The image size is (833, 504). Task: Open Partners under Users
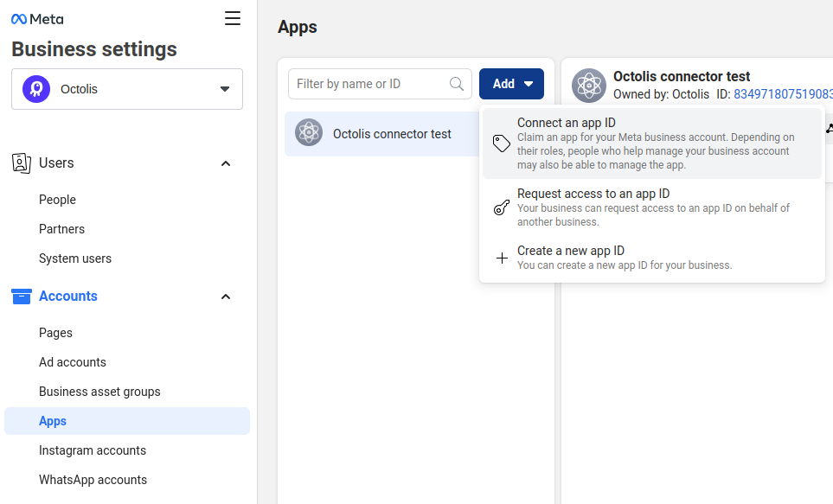tap(61, 229)
